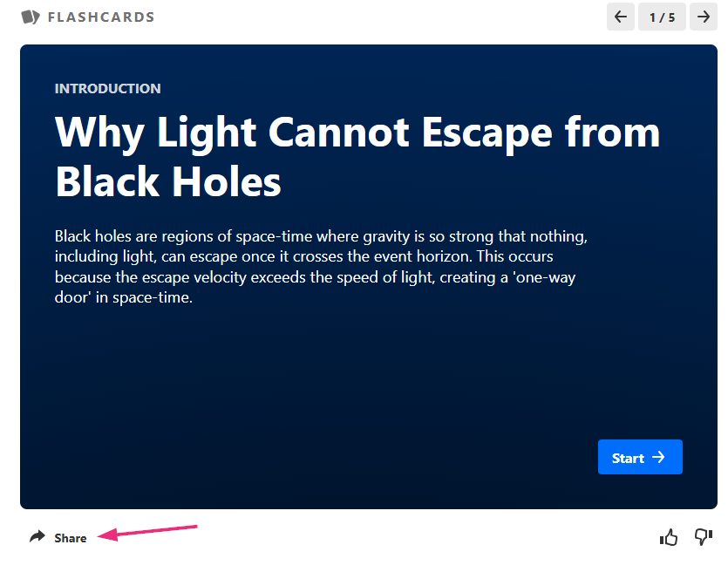Click the FLASHCARDS header text

pyautogui.click(x=101, y=17)
